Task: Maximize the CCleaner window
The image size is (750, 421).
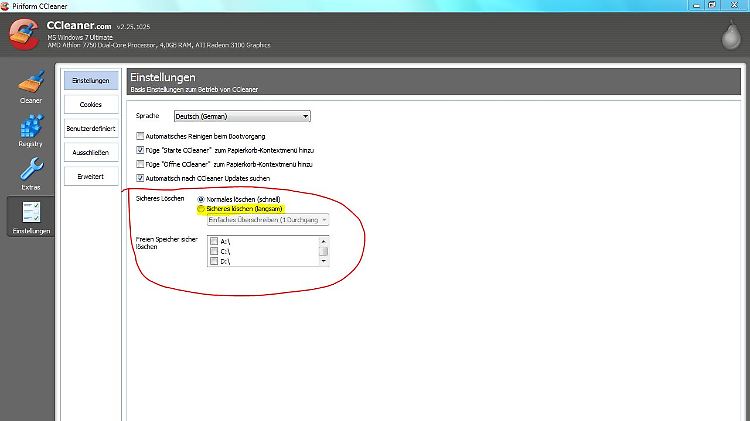Action: (712, 5)
